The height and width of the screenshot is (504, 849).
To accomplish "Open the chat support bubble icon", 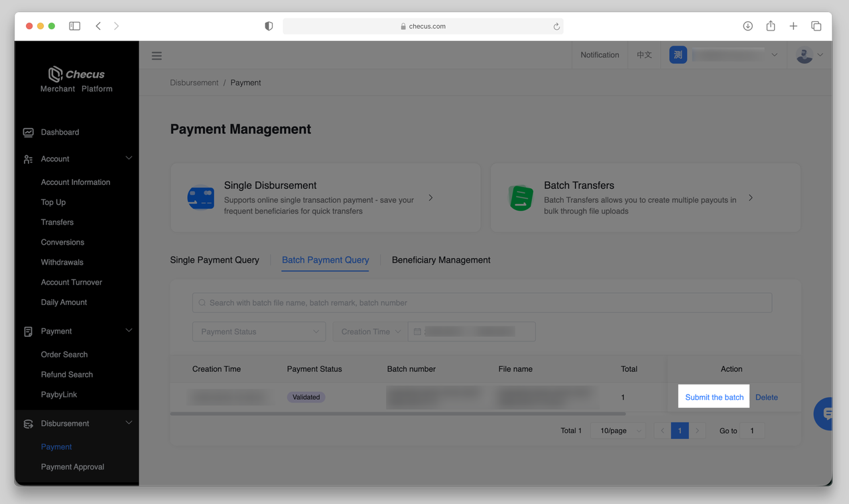I will [825, 414].
